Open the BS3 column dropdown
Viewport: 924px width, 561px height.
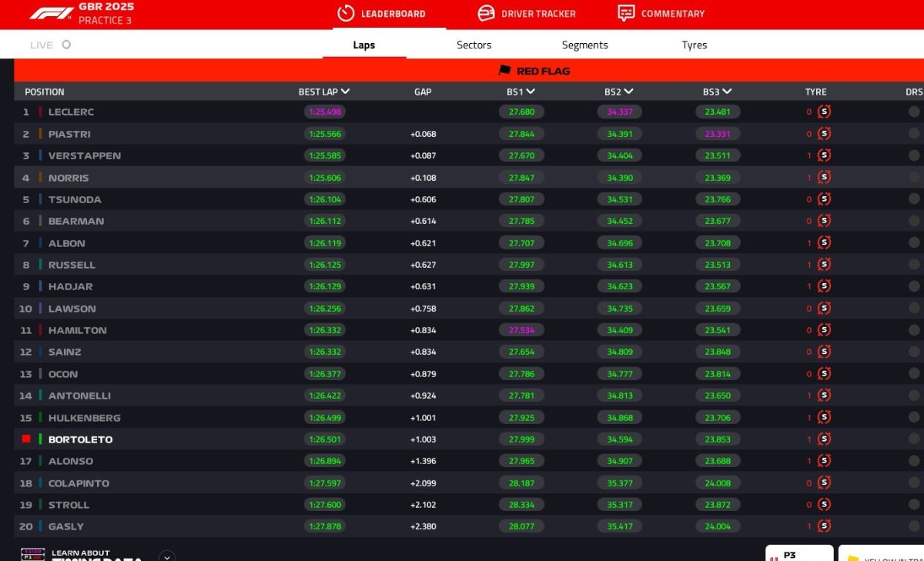tap(727, 92)
